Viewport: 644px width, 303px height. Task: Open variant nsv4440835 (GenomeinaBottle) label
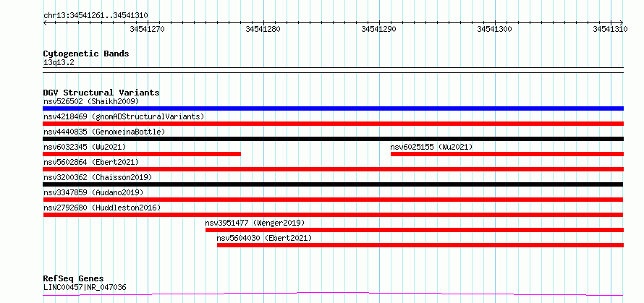(104, 132)
